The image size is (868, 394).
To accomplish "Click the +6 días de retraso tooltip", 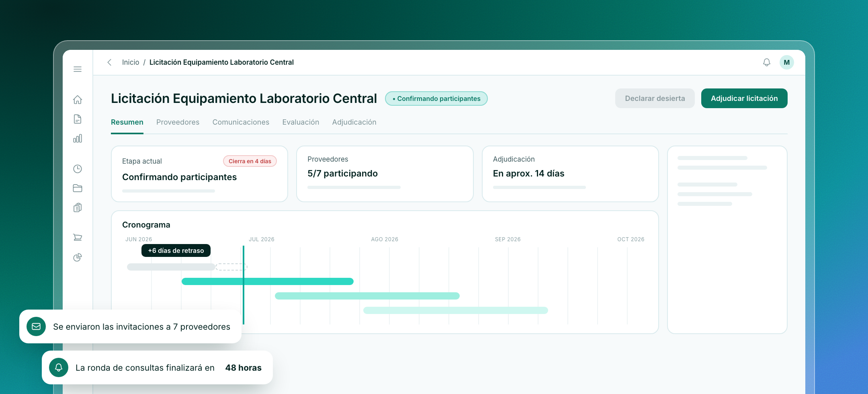I will click(176, 250).
